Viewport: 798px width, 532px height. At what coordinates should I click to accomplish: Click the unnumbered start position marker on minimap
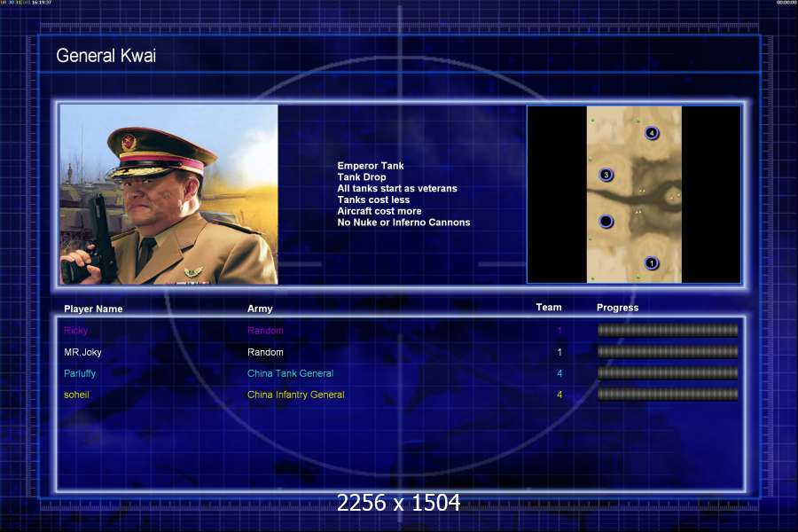coord(606,222)
